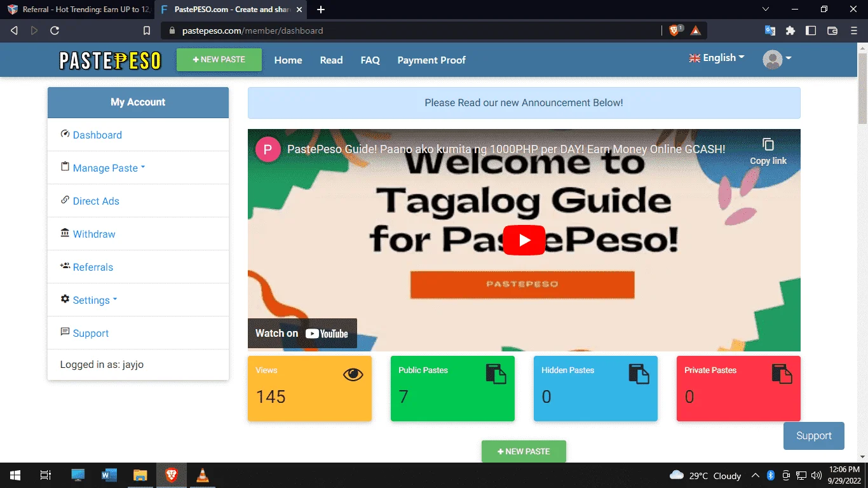The width and height of the screenshot is (868, 488).
Task: Click the PastePeso logo
Action: pos(110,60)
